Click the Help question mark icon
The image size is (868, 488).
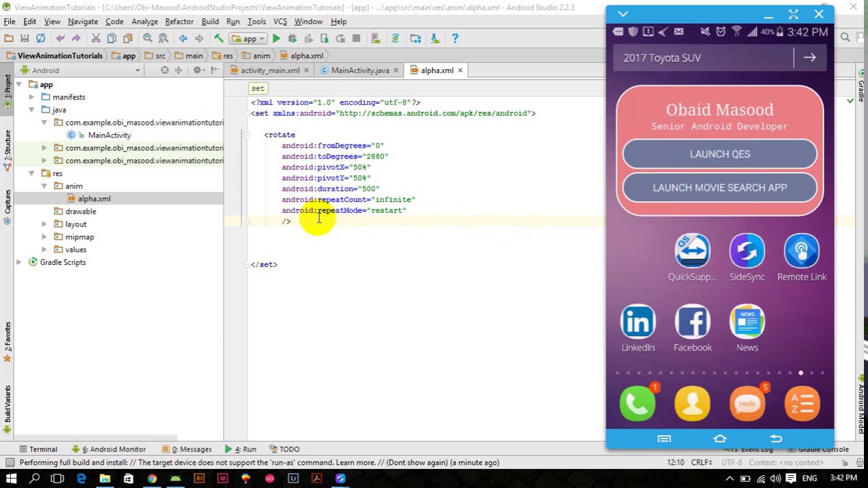click(455, 39)
